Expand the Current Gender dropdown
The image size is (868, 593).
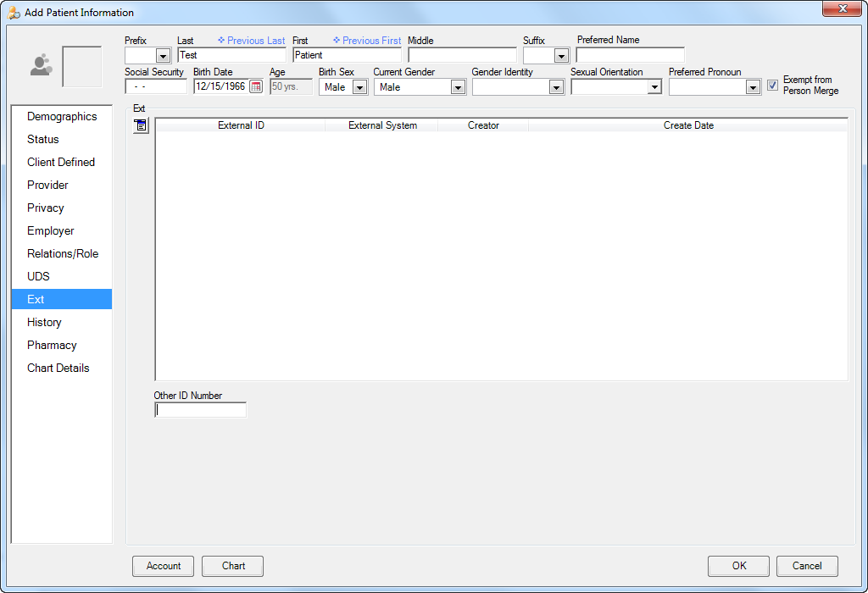click(x=458, y=87)
